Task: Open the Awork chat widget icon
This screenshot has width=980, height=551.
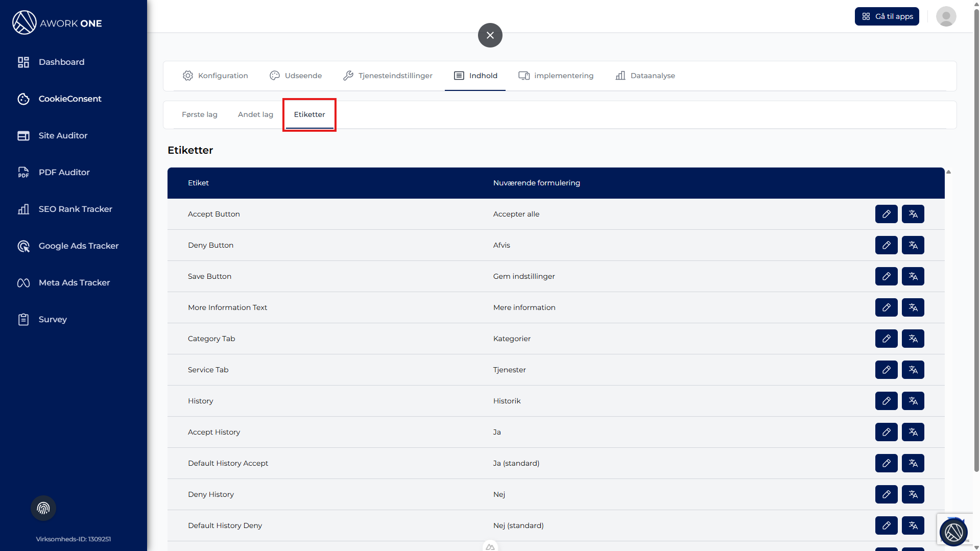Action: pos(953,532)
